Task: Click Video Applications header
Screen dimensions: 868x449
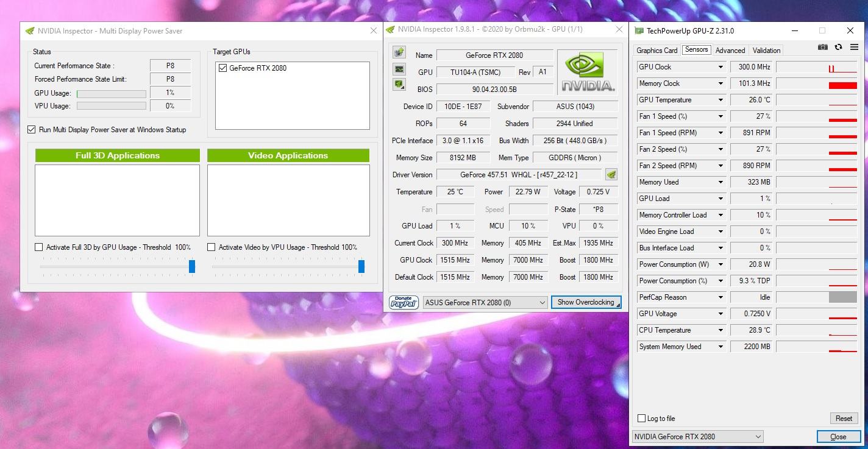Action: [288, 156]
